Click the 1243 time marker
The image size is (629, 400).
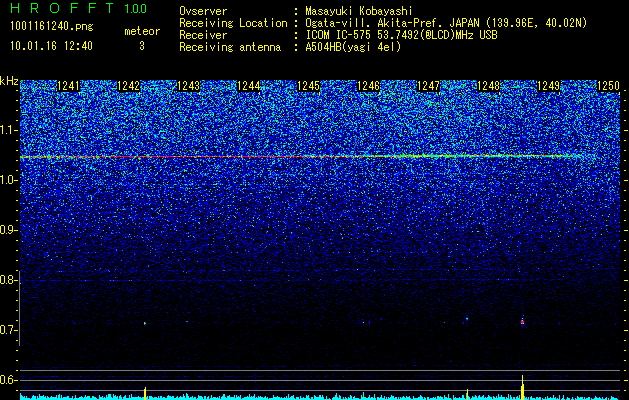click(189, 86)
